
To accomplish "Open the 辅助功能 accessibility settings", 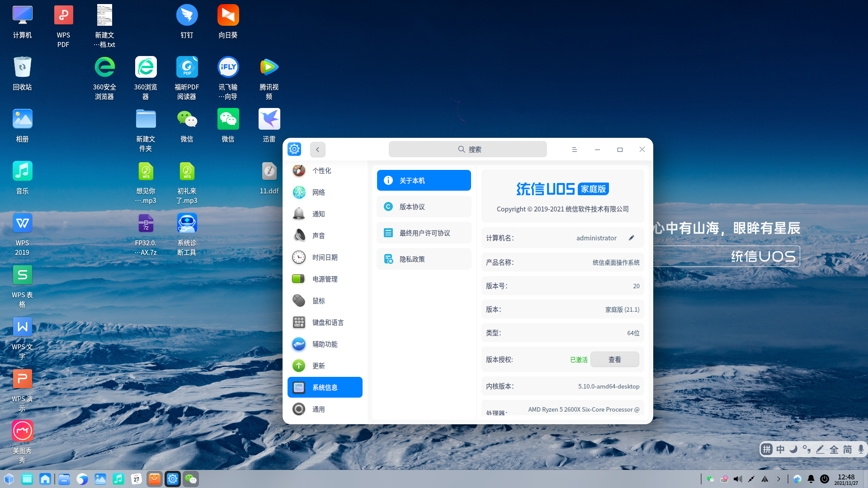I will 325,344.
